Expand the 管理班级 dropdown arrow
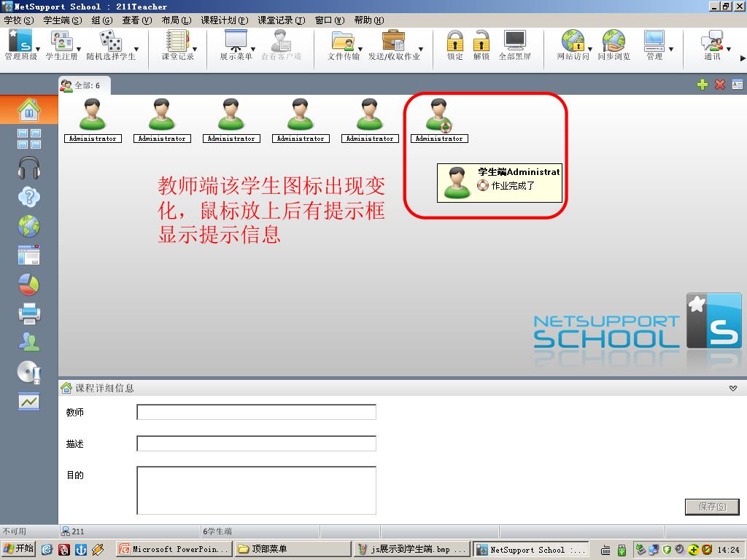 [x=38, y=49]
